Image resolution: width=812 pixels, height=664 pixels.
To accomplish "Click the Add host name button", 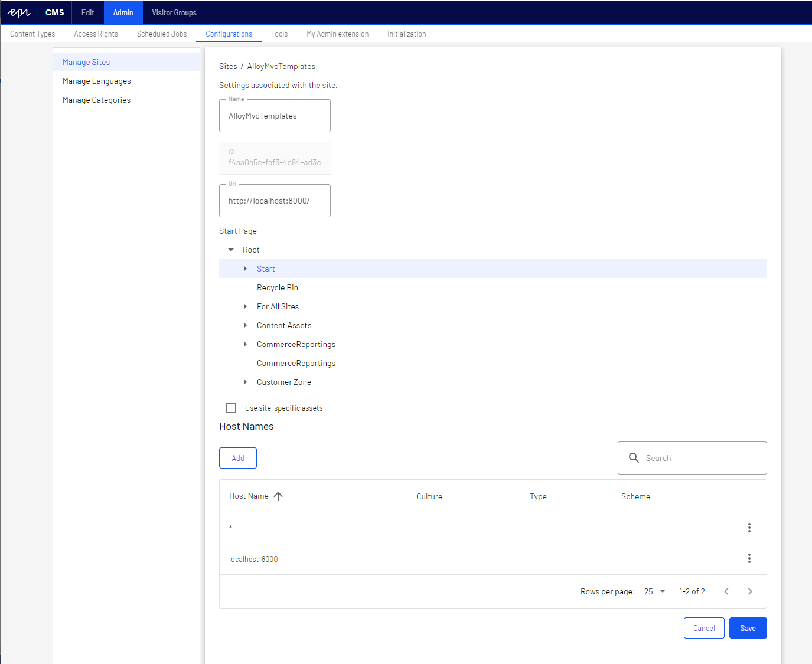I will coord(237,458).
